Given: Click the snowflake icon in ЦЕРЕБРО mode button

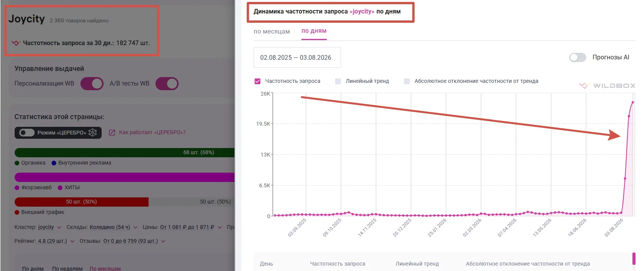Looking at the screenshot, I should pos(93,133).
